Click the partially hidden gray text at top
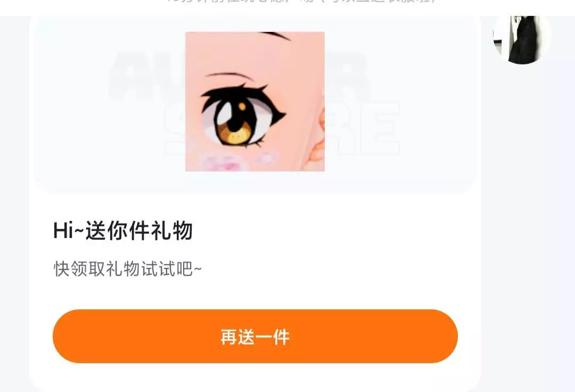The height and width of the screenshot is (392, 575). (301, 2)
